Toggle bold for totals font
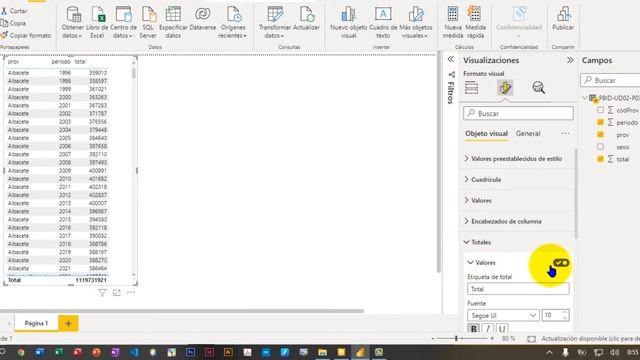Image resolution: width=640 pixels, height=360 pixels. (x=473, y=329)
